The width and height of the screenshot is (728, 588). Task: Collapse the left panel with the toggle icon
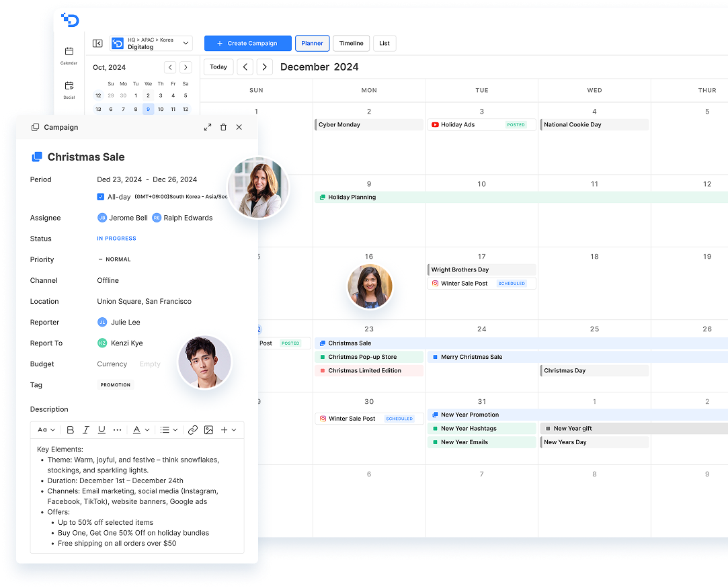click(97, 44)
